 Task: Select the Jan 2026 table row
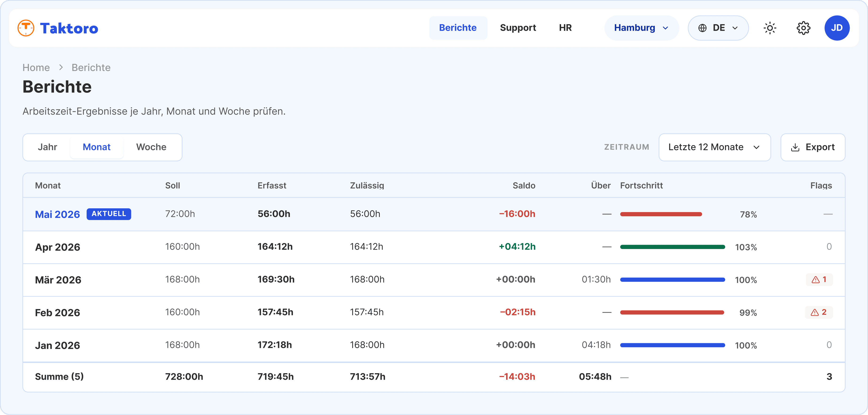point(434,345)
